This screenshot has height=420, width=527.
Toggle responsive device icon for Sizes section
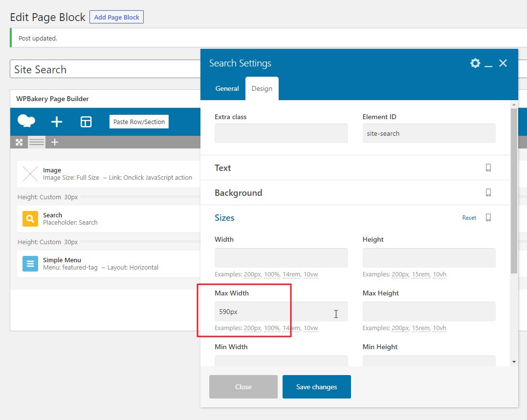(x=488, y=217)
